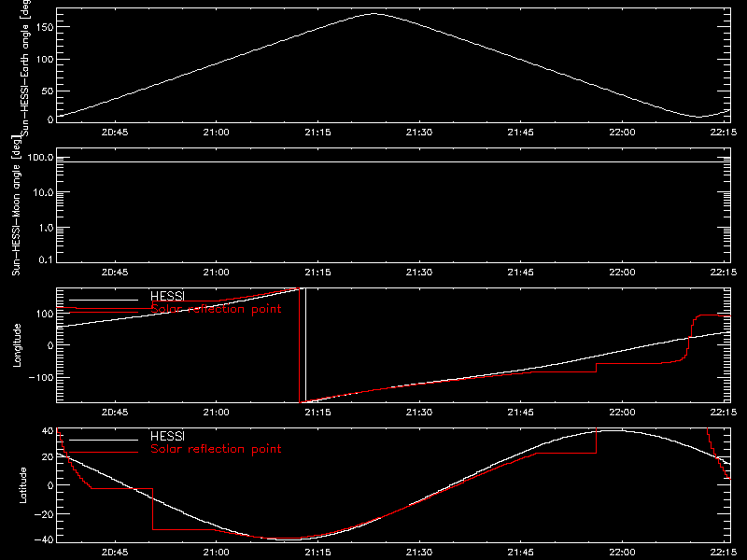
Task: Click the 0.1 tick label on Moon angle plot
Action: (46, 259)
